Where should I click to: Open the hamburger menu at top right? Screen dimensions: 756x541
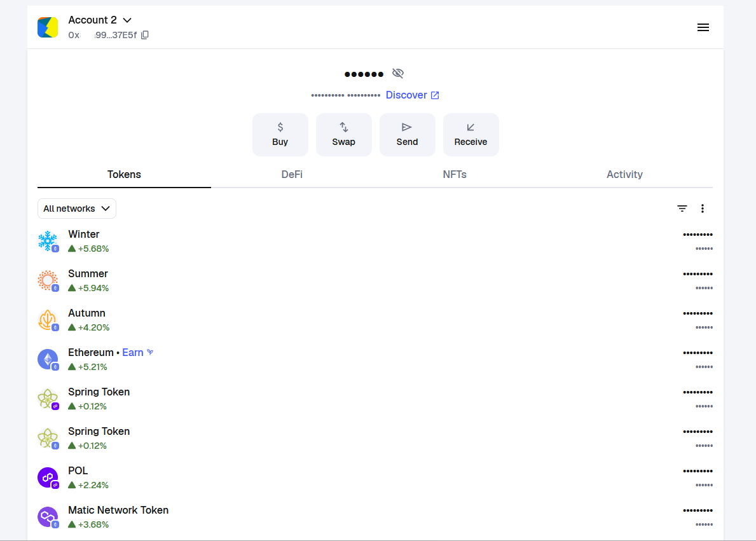pos(703,27)
